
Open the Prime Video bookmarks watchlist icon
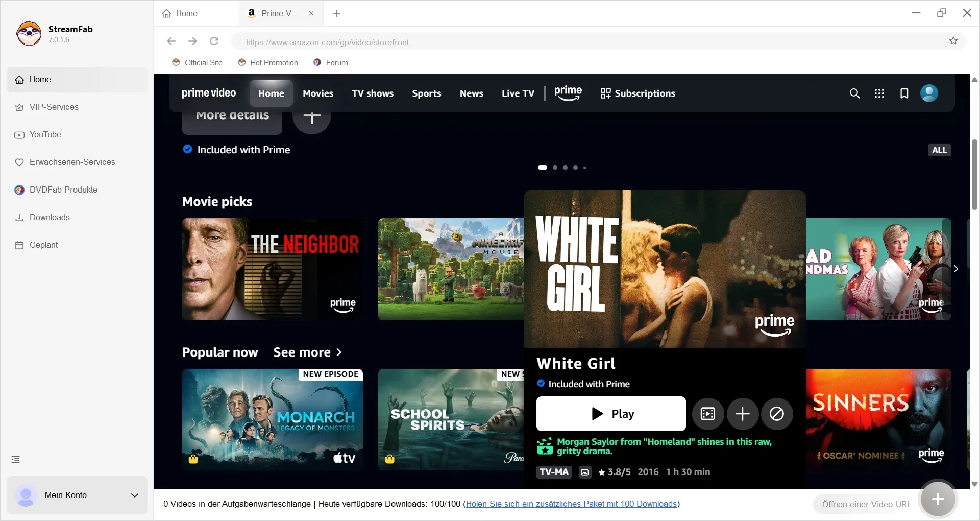pyautogui.click(x=904, y=93)
